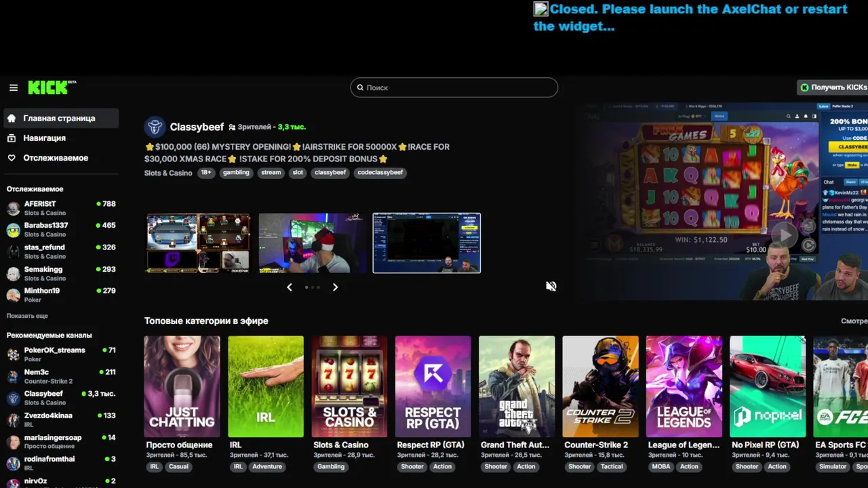The image size is (868, 488).
Task: Open the No Pixel RP (GTA) card
Action: click(768, 386)
